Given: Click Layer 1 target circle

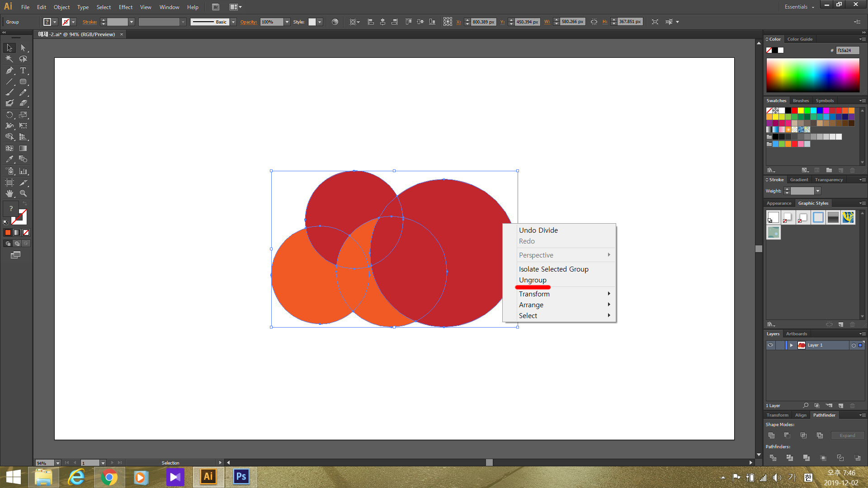Looking at the screenshot, I should click(x=854, y=345).
